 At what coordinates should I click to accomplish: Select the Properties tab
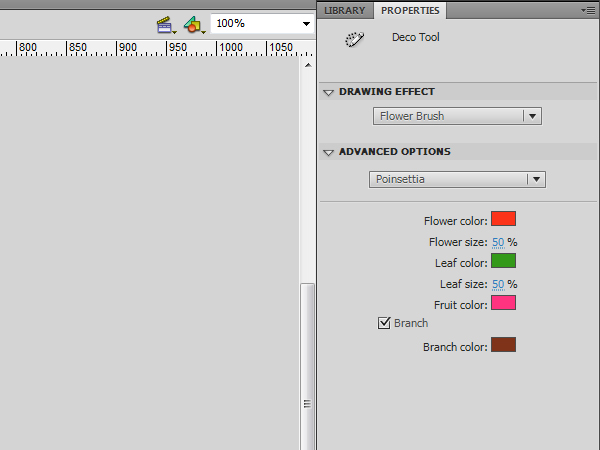tap(410, 10)
